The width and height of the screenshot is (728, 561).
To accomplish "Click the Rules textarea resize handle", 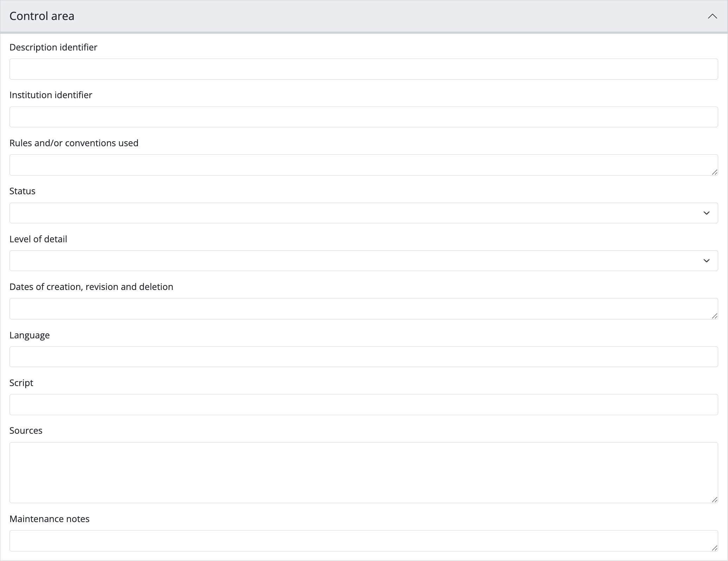I will click(x=715, y=172).
